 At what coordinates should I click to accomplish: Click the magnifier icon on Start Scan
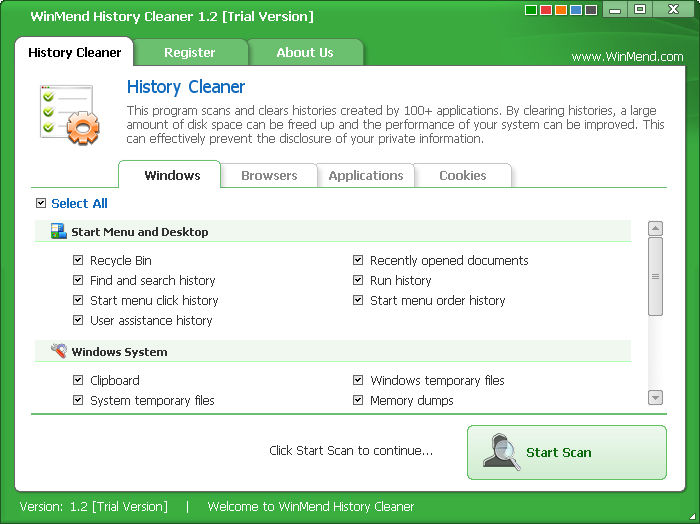point(501,452)
